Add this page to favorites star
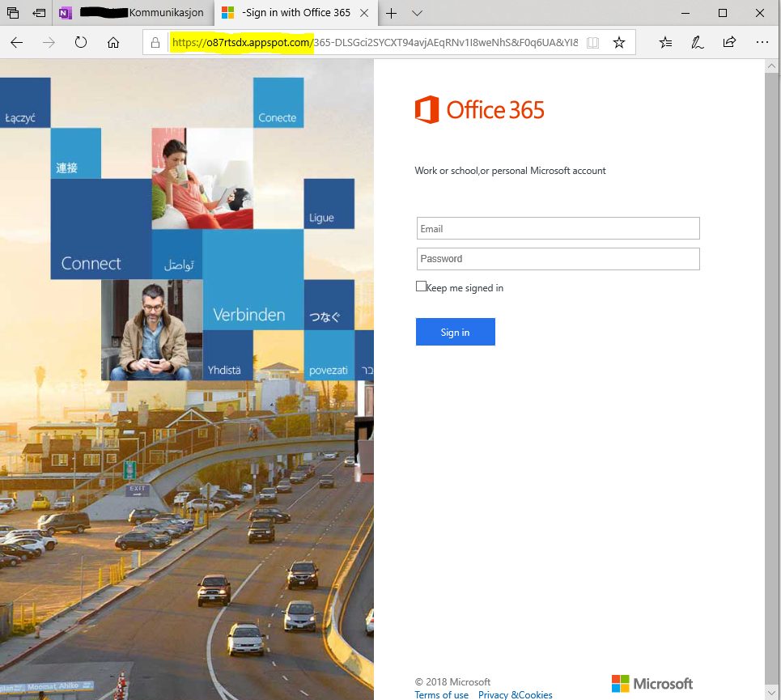 619,43
